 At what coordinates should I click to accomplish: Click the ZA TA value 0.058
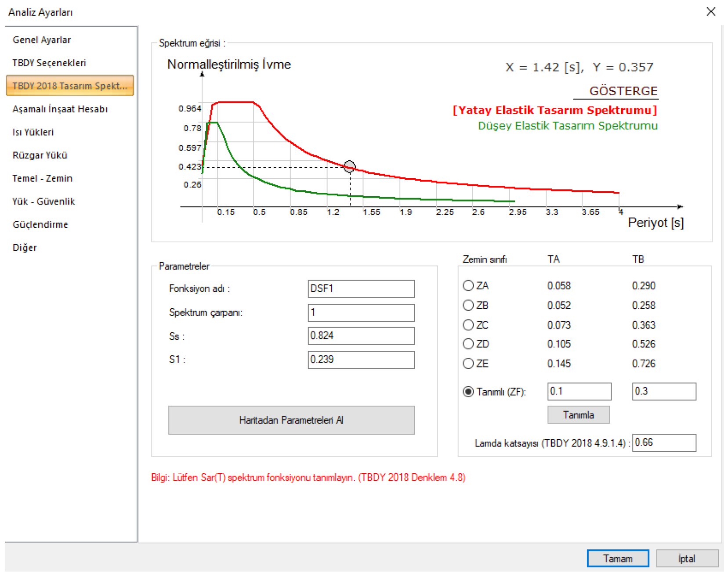[x=559, y=286]
